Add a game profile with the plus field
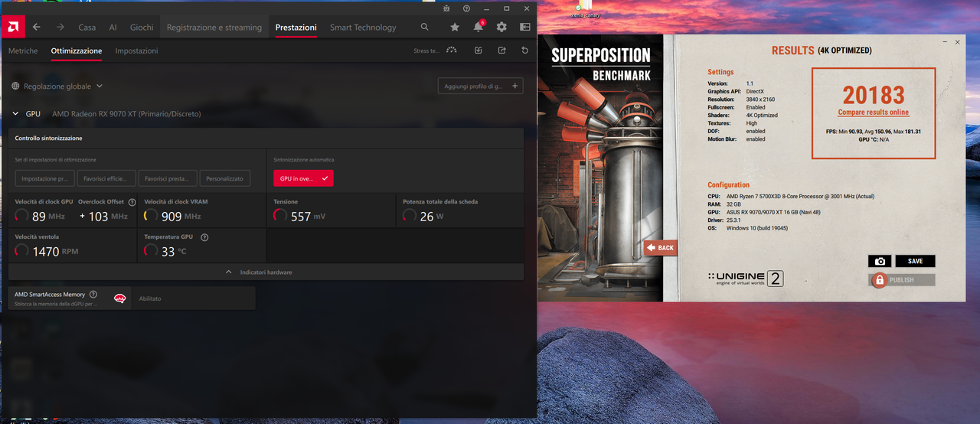The width and height of the screenshot is (980, 424). tap(481, 86)
